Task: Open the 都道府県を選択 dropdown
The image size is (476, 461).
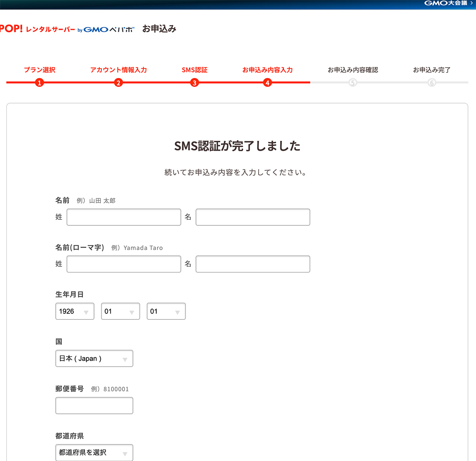Action: click(x=94, y=453)
